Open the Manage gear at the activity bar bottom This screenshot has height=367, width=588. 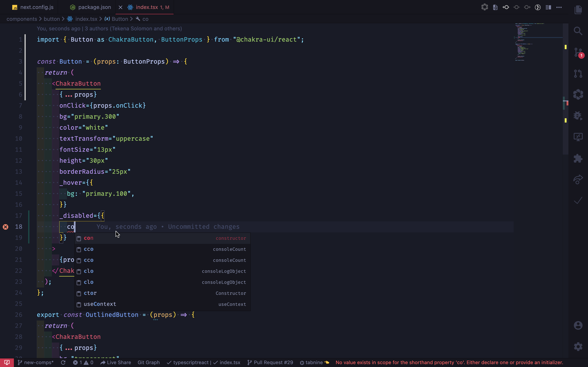point(578,347)
